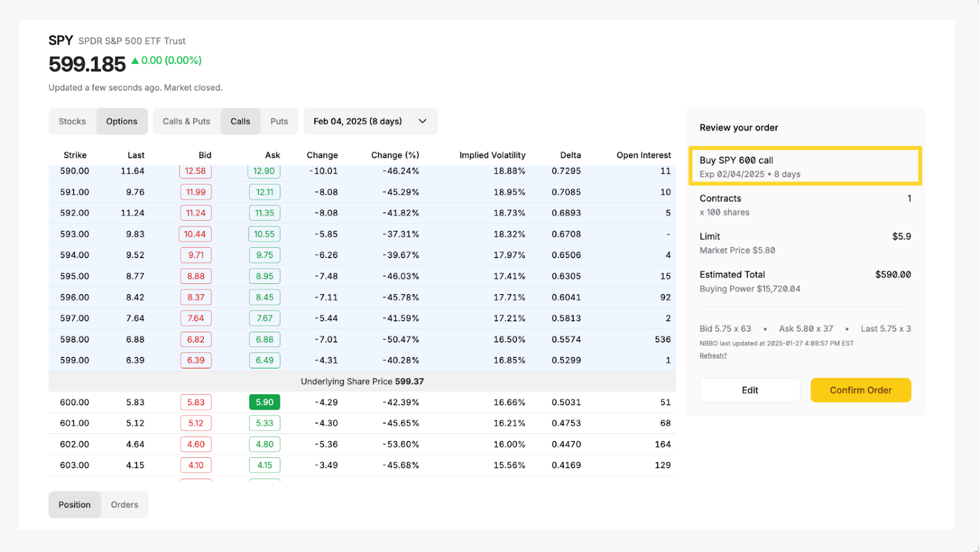Click the Change (%) column header
Image resolution: width=980 pixels, height=552 pixels.
pyautogui.click(x=395, y=155)
